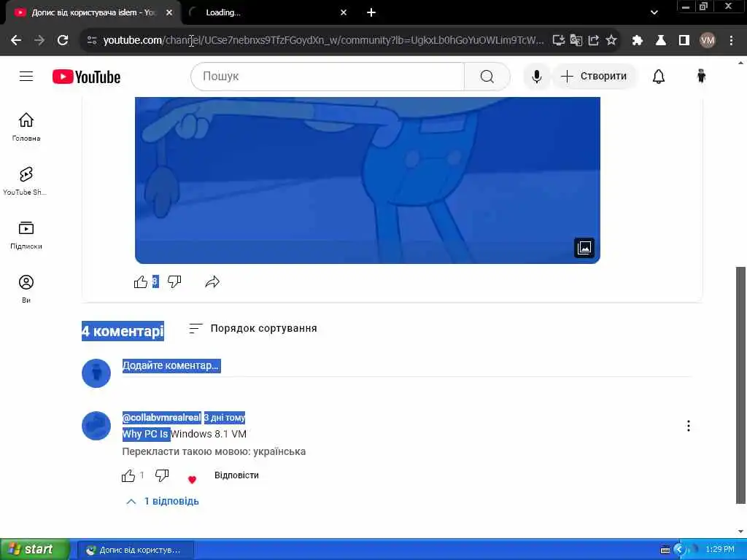The height and width of the screenshot is (560, 747).
Task: Click the share page icon in address bar
Action: coord(594,41)
